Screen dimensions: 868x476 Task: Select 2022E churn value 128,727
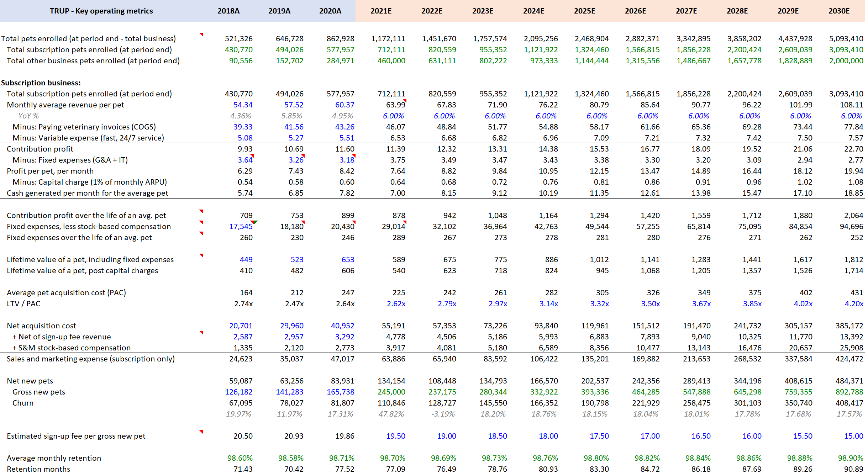442,403
